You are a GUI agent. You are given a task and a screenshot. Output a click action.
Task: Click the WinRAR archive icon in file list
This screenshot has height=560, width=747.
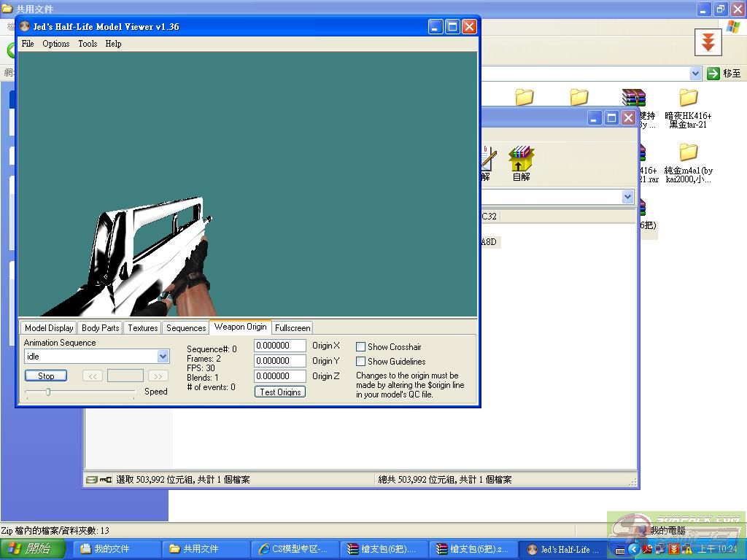pyautogui.click(x=633, y=98)
